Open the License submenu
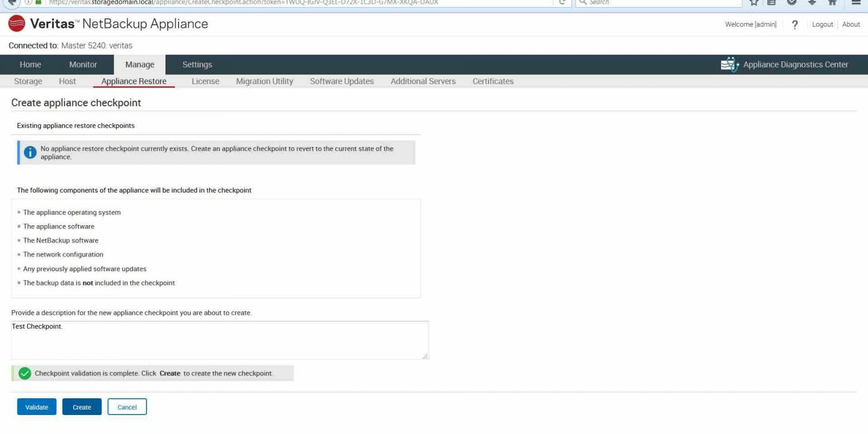 pyautogui.click(x=206, y=81)
